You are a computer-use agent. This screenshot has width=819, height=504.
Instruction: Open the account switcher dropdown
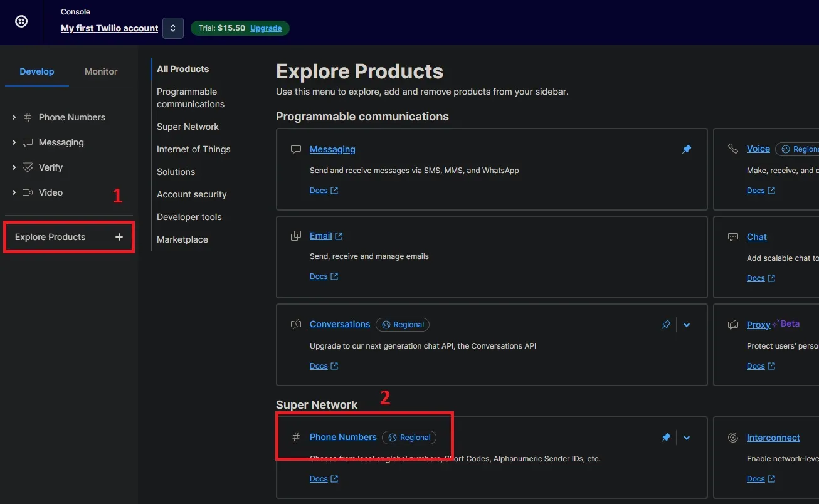[172, 28]
